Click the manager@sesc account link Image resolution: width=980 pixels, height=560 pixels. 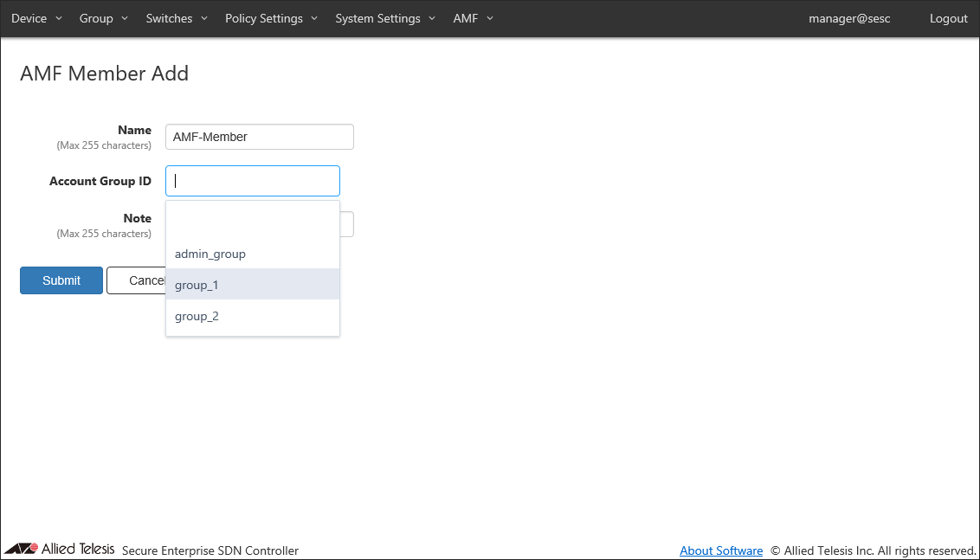(848, 18)
